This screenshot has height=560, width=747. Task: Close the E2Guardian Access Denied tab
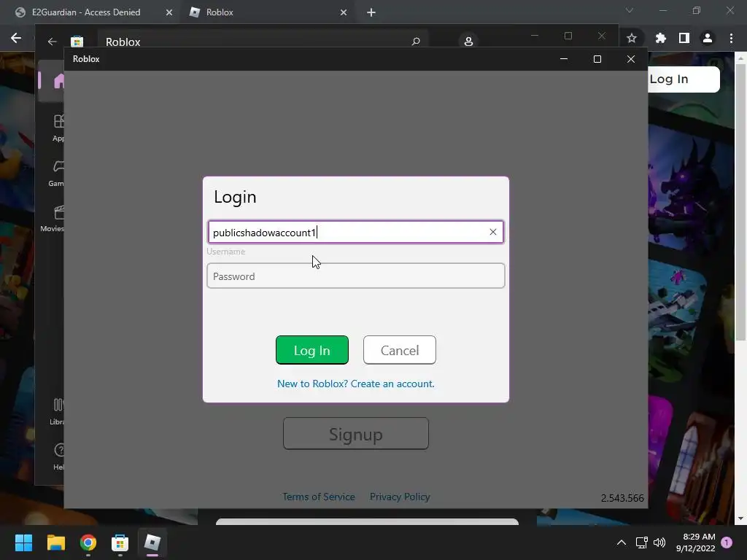169,12
